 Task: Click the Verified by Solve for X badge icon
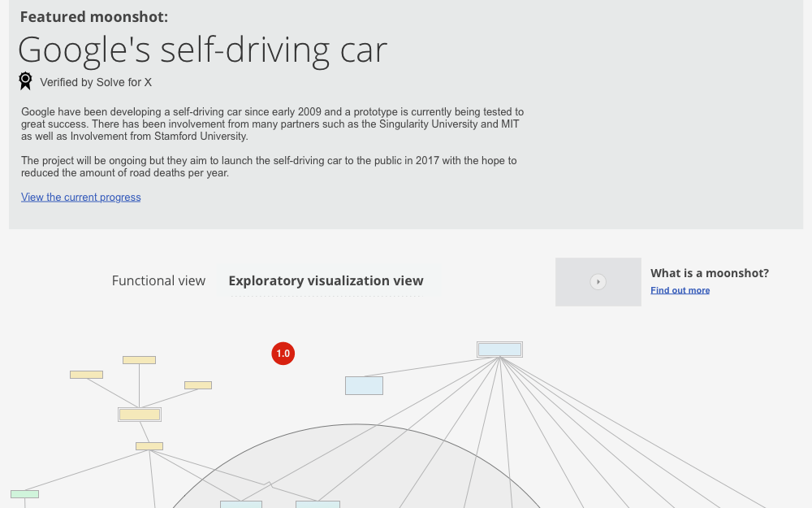(x=25, y=80)
